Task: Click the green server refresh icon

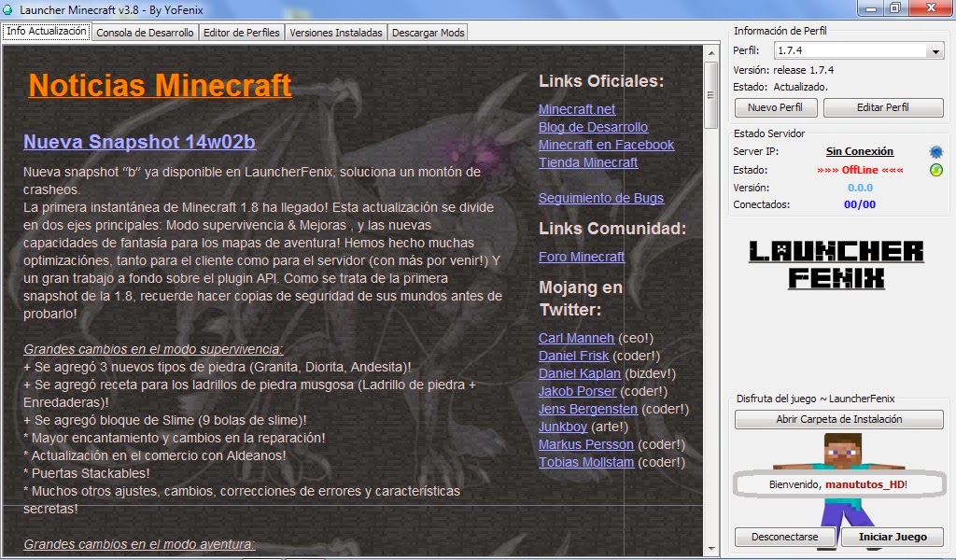Action: pyautogui.click(x=936, y=170)
